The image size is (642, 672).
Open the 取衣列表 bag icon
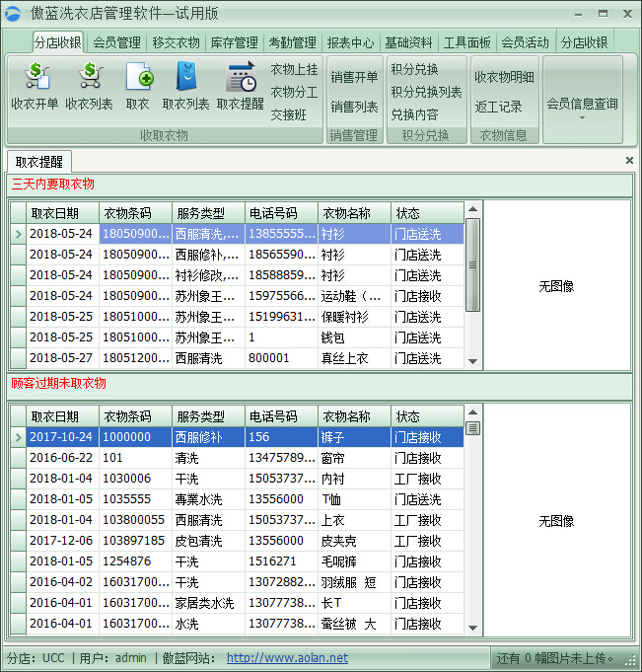185,77
